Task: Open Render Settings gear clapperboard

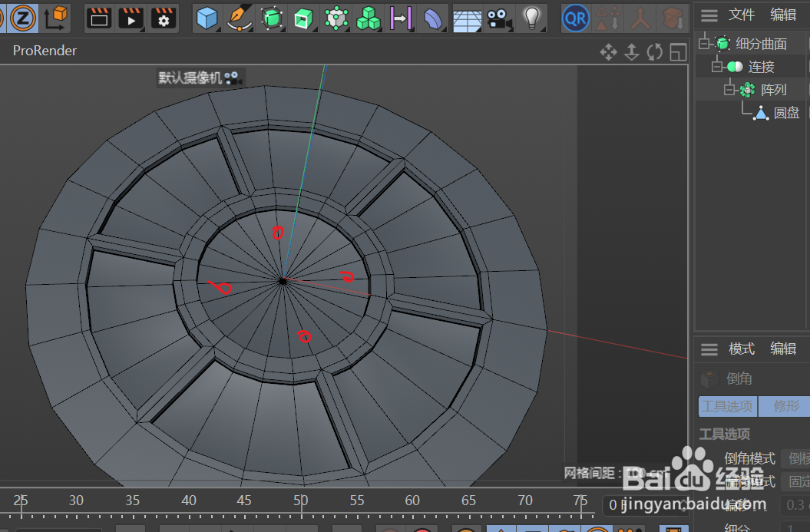Action: click(164, 19)
